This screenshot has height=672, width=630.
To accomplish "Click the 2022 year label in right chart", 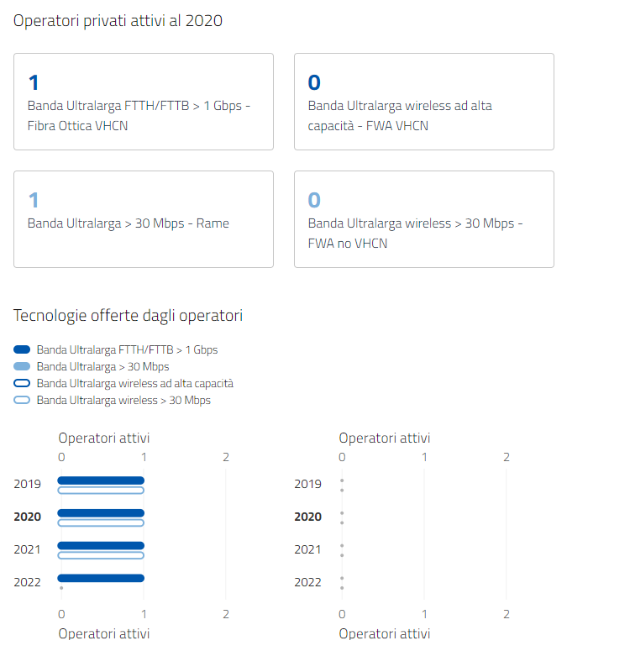I will point(307,582).
